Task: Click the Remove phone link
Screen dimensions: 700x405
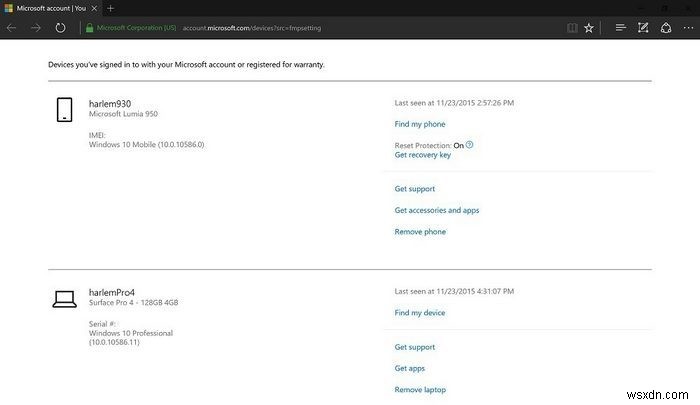Action: (x=420, y=232)
